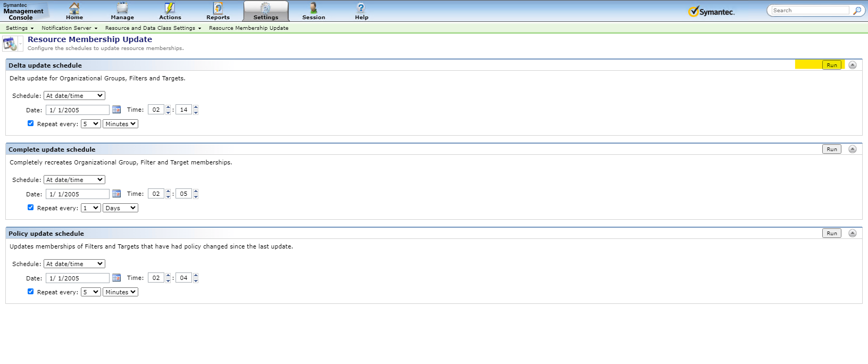
Task: Open the Actions menu icon
Action: tap(170, 9)
